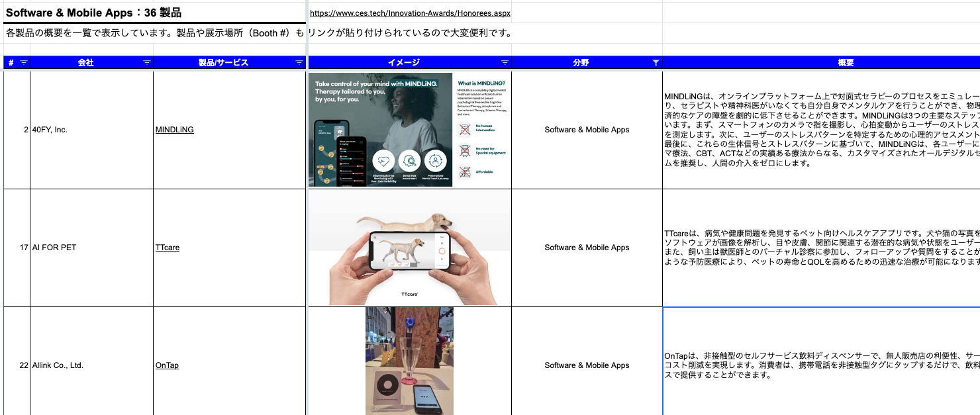The width and height of the screenshot is (980, 415).
Task: Select the TTcare dog app image
Action: [410, 248]
